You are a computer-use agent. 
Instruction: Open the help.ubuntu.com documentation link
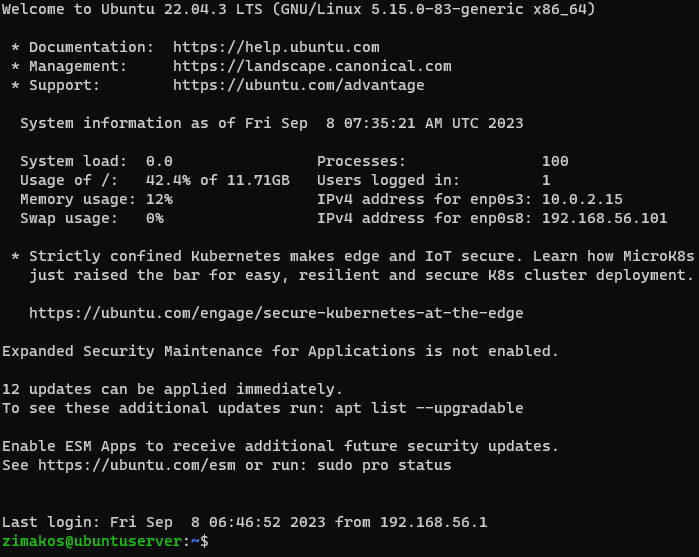click(x=276, y=47)
